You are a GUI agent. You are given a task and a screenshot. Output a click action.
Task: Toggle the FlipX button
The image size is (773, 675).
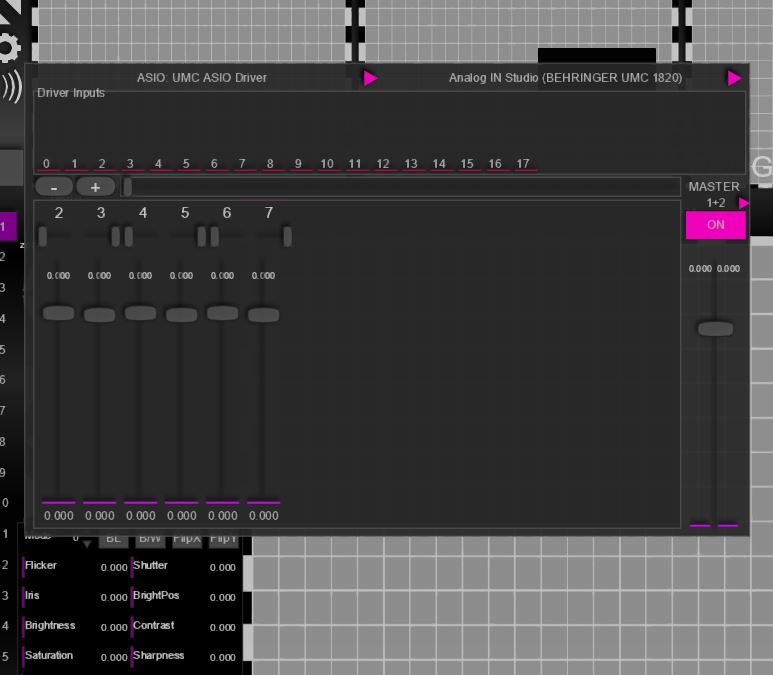(x=187, y=540)
